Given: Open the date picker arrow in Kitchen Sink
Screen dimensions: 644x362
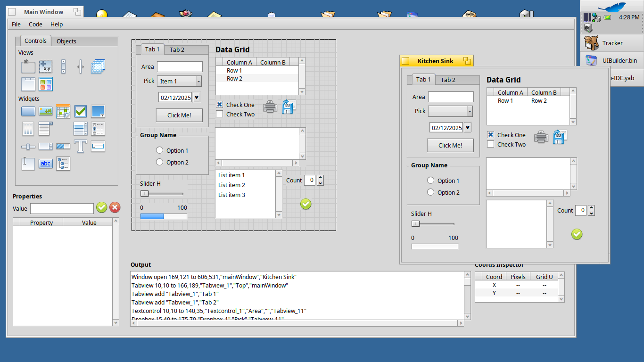Looking at the screenshot, I should (467, 127).
